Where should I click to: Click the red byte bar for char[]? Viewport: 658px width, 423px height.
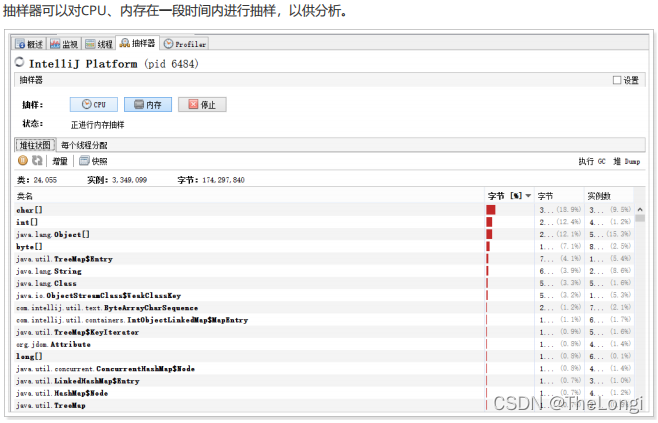[x=491, y=210]
